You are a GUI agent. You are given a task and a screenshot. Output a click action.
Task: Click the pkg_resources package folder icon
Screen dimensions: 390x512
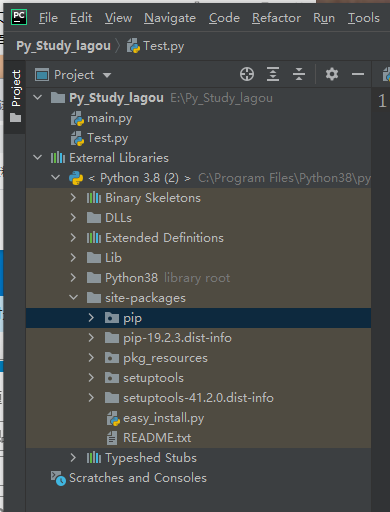click(x=112, y=358)
